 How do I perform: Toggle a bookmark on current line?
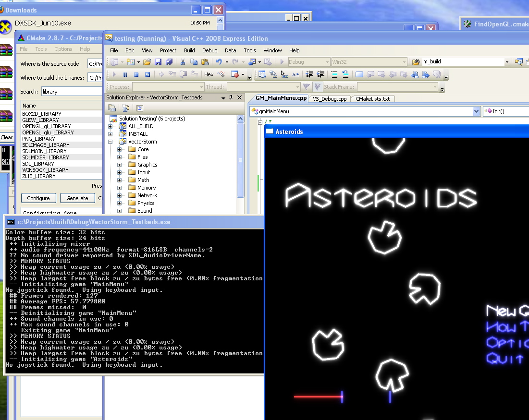[359, 74]
